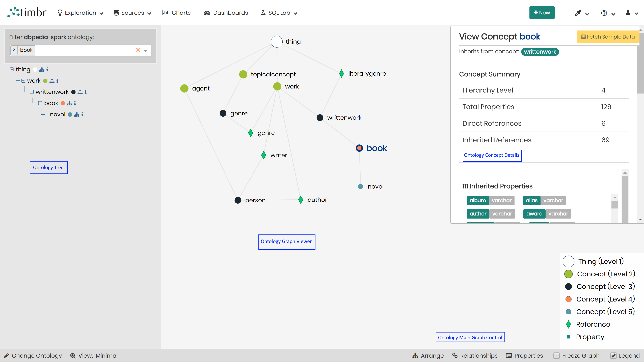644x362 pixels.
Task: Click the info icon beside the work concept
Action: tap(57, 80)
